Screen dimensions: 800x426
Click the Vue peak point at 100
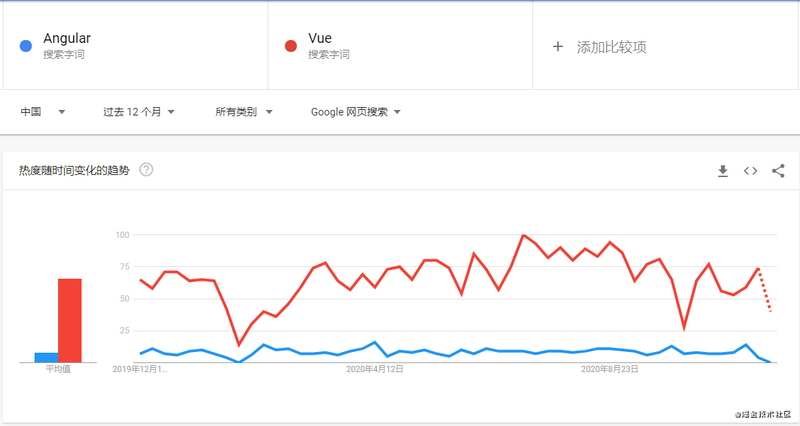pyautogui.click(x=523, y=235)
